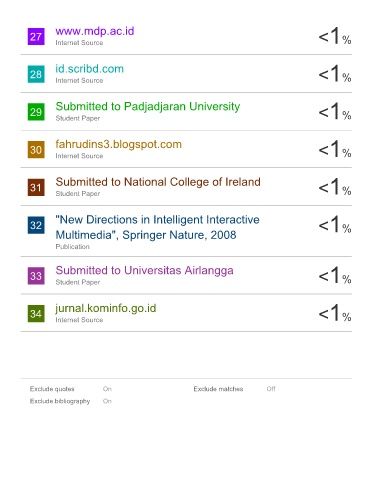370x480 pixels.
Task: Visit fahrudins3.blogspot.com source
Action: pos(119,144)
